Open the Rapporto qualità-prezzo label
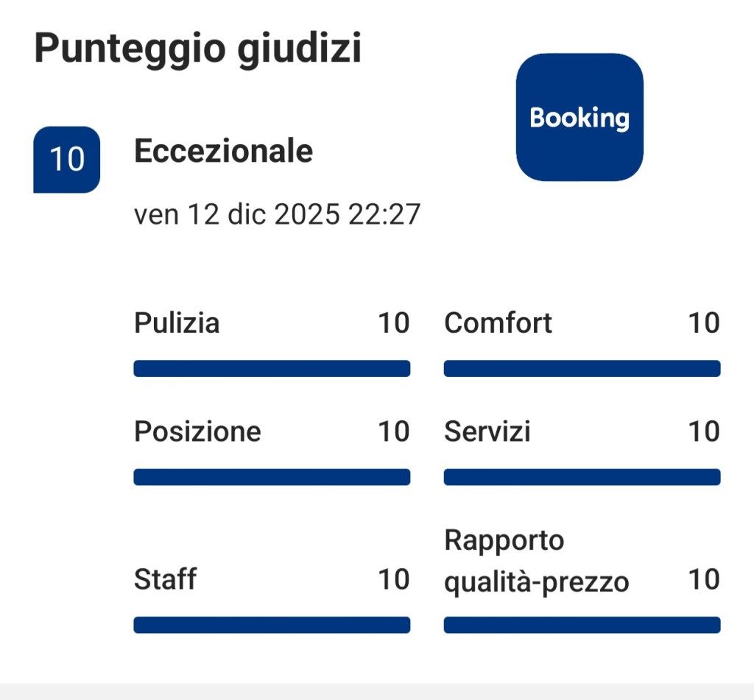 click(x=536, y=561)
